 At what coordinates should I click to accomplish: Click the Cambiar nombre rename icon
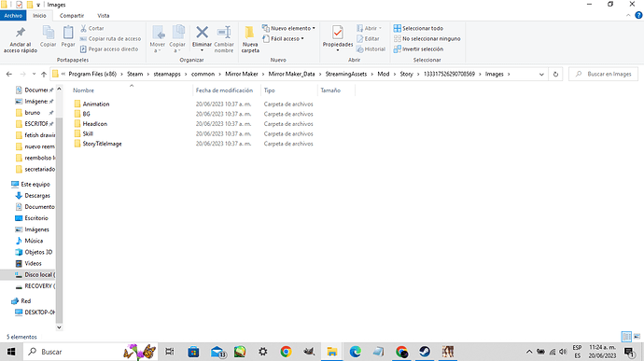click(x=224, y=39)
